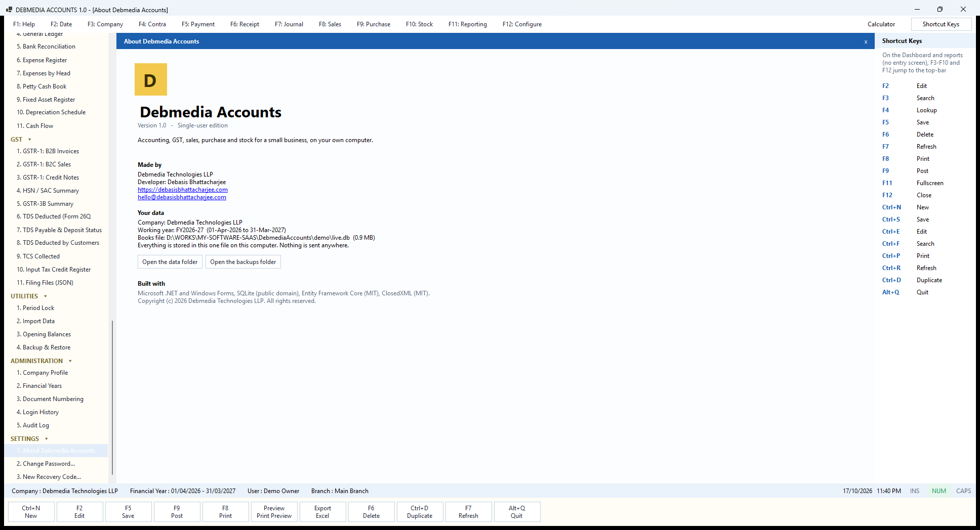980x530 pixels.
Task: Select New Recovery Code... in Settings
Action: click(x=49, y=477)
